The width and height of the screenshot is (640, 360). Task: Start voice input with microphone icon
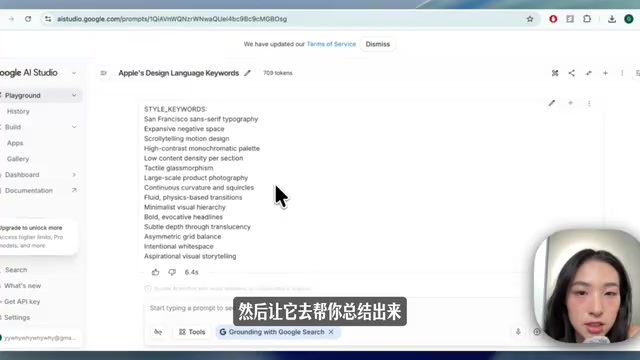(x=518, y=332)
